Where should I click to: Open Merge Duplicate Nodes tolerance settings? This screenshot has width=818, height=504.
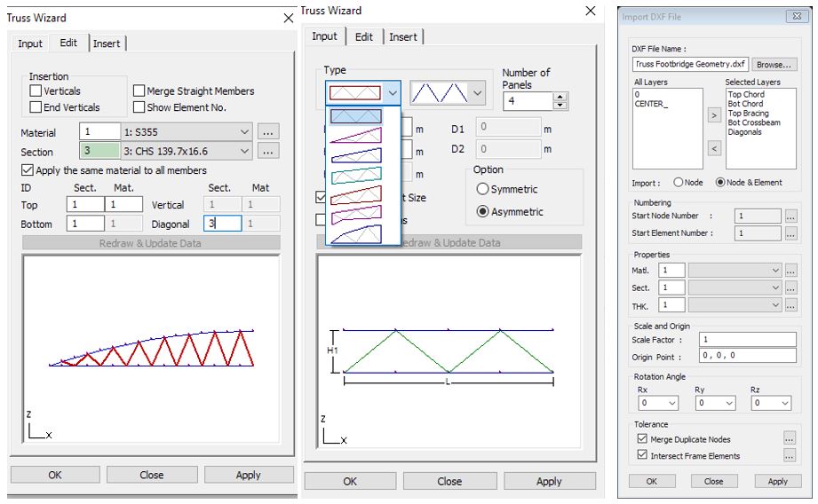pyautogui.click(x=790, y=438)
